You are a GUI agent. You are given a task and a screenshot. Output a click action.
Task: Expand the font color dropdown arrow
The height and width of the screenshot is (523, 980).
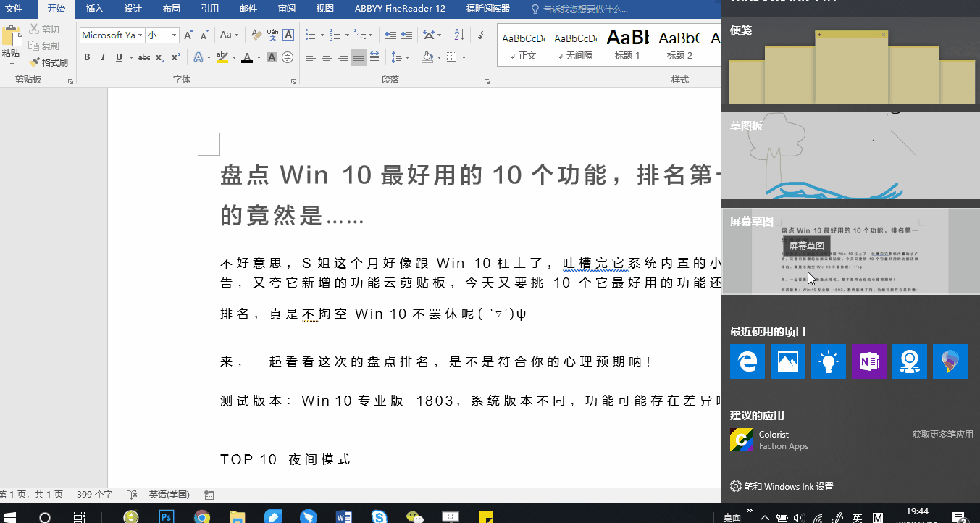tap(258, 57)
